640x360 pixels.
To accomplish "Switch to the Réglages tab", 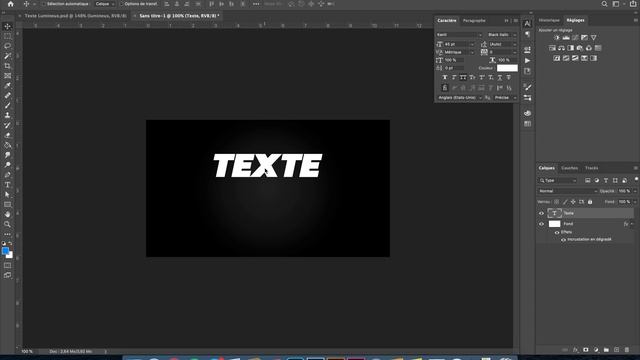I will point(575,20).
